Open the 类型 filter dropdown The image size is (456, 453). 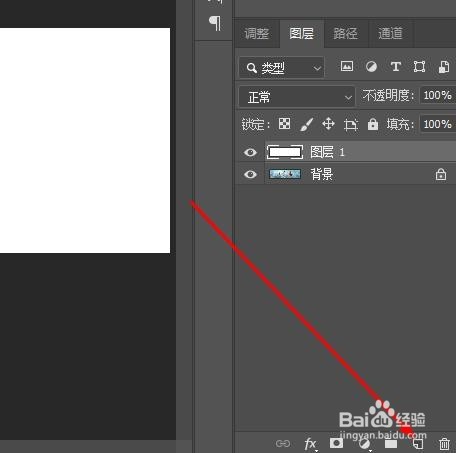click(282, 68)
